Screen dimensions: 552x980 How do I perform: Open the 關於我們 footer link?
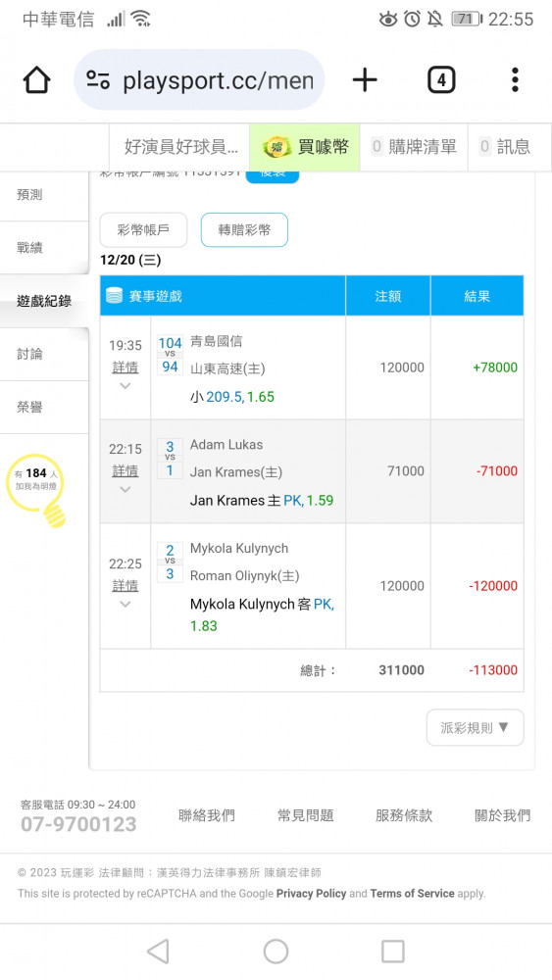pos(503,815)
